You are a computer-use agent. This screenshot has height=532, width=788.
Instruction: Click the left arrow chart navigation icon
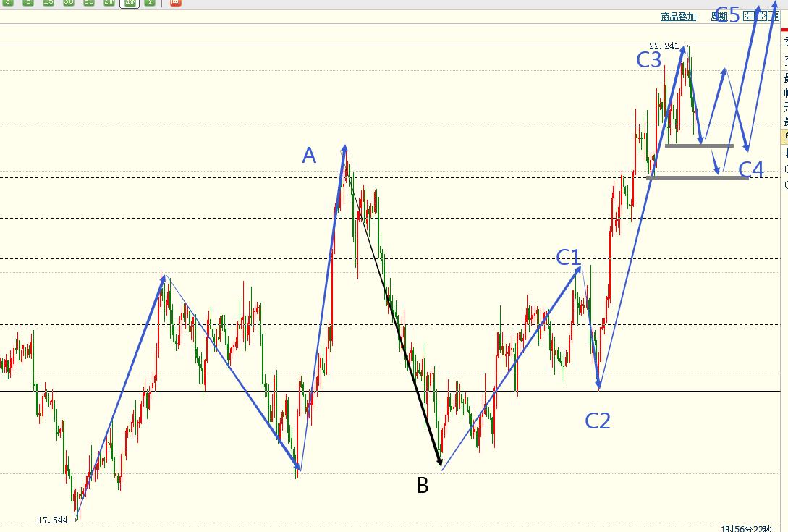tap(749, 16)
